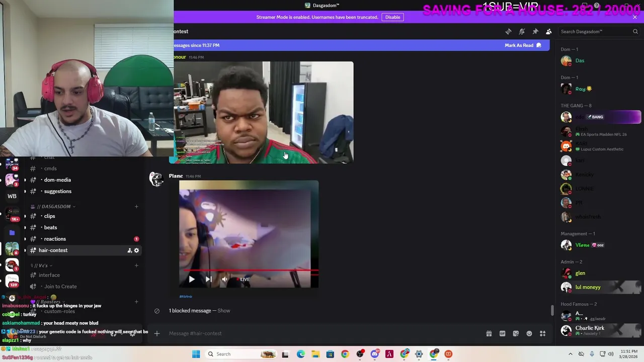Open the #tiktok link below video
Viewport: 644px width, 362px height.
186,297
